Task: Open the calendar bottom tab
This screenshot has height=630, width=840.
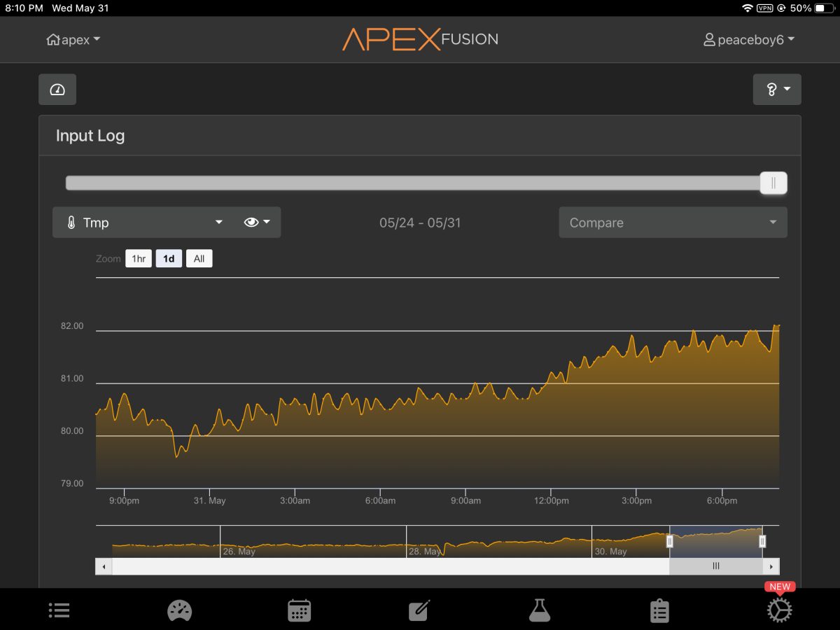Action: [300, 610]
